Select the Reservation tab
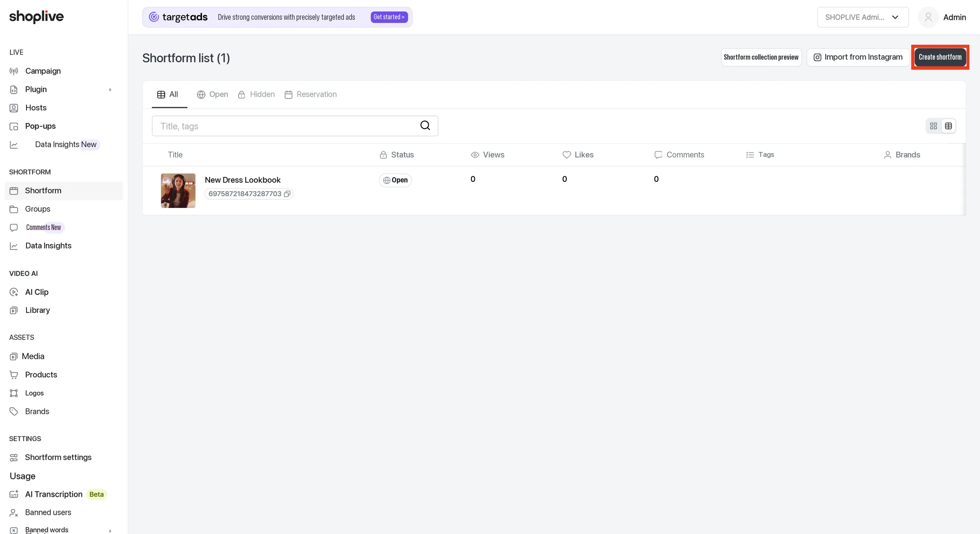The width and height of the screenshot is (980, 534). tap(311, 94)
